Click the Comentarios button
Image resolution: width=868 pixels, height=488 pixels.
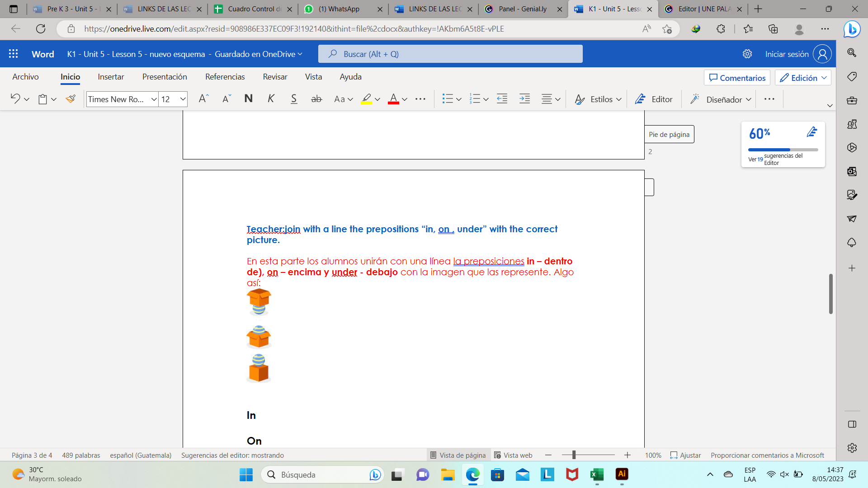pyautogui.click(x=737, y=78)
